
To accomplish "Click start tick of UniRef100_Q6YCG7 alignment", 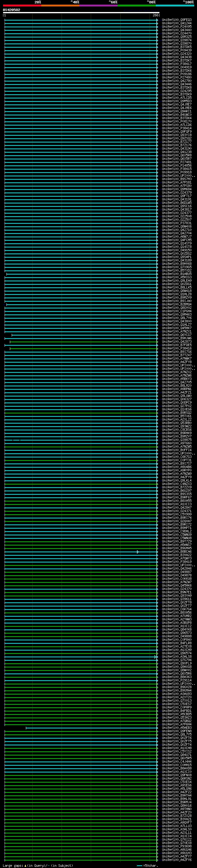I will click(12, 335).
